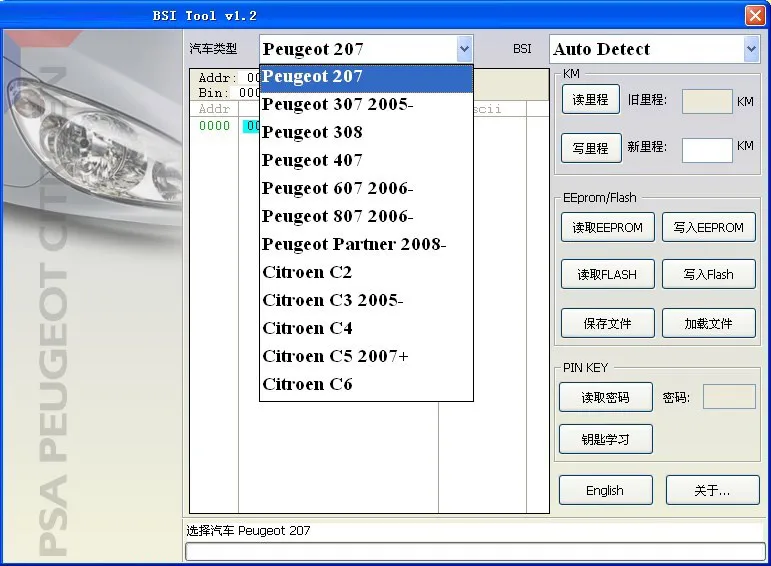771x566 pixels.
Task: Close the BSI Tool window
Action: 755,15
